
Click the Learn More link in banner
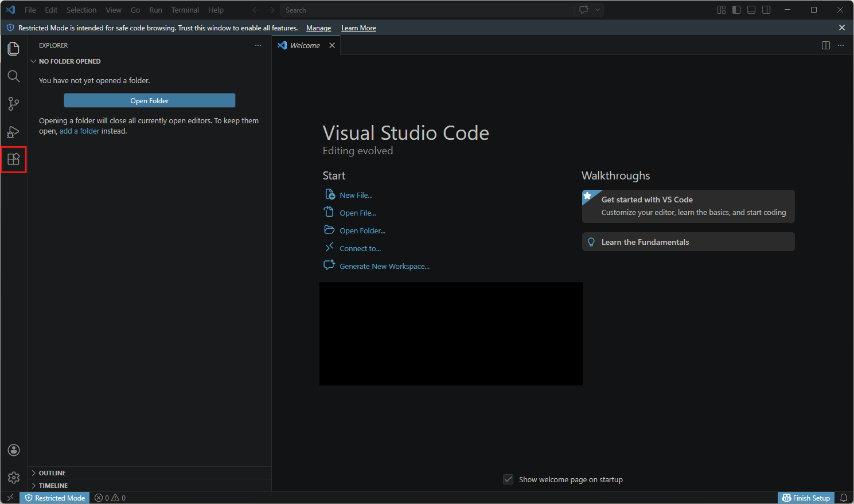[358, 28]
